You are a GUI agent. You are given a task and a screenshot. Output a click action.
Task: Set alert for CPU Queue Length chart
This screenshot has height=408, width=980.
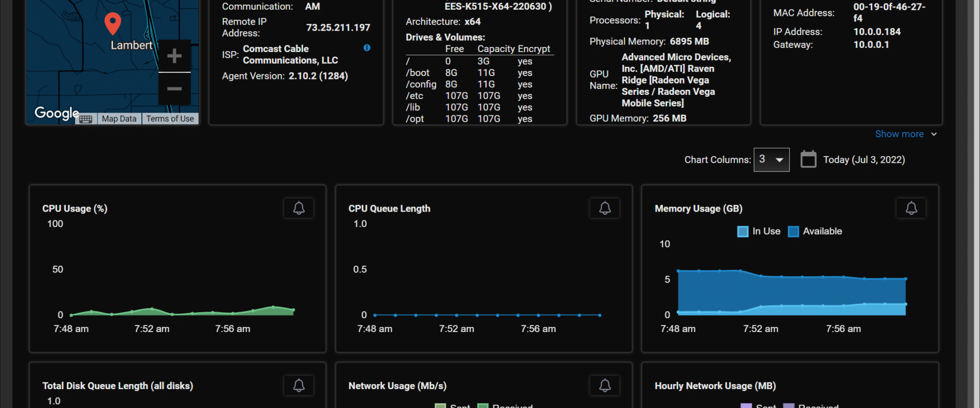[605, 208]
